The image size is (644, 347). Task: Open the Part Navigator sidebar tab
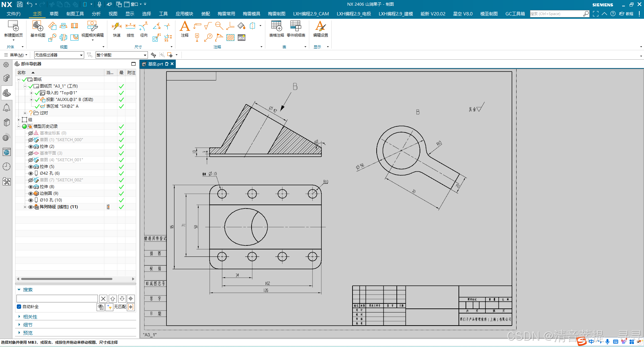pos(7,93)
